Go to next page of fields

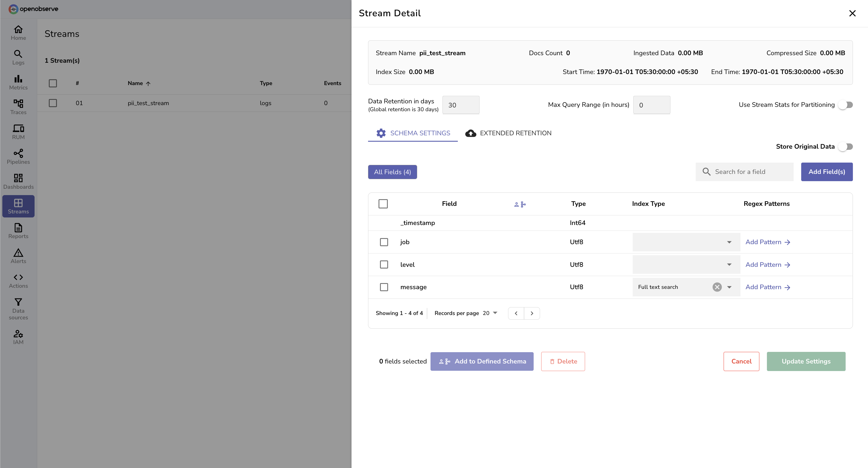pos(532,313)
